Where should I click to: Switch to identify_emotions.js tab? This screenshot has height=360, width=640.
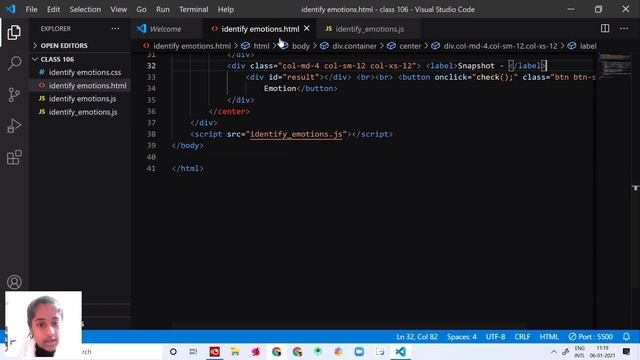(x=369, y=29)
